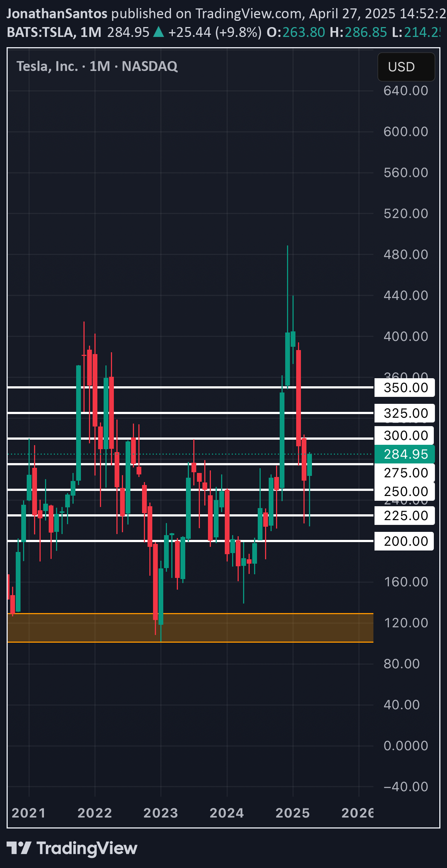Click the JonathanSantos author name

pos(57,14)
